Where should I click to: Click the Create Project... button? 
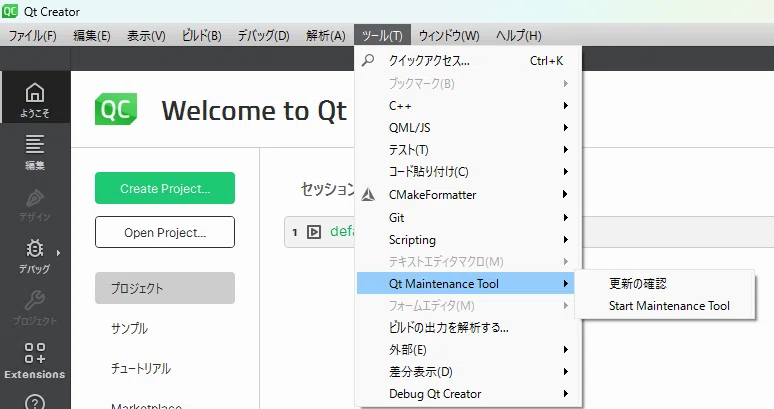[165, 188]
